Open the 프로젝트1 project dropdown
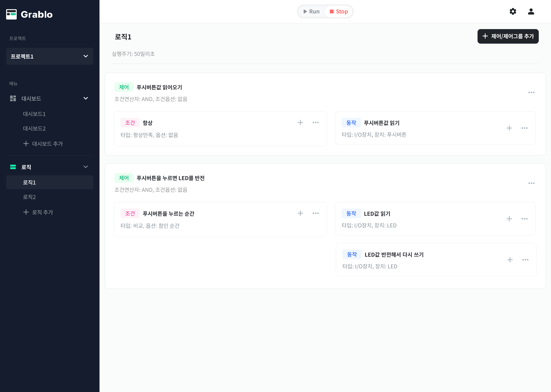551x392 pixels. [x=50, y=56]
